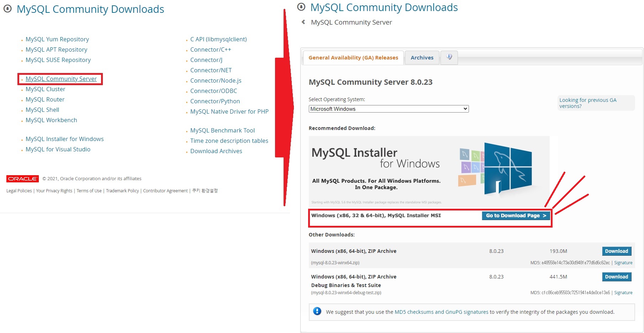This screenshot has height=333, width=644.
Task: Click the back chevron beside MySQL Community Server
Action: (x=303, y=22)
